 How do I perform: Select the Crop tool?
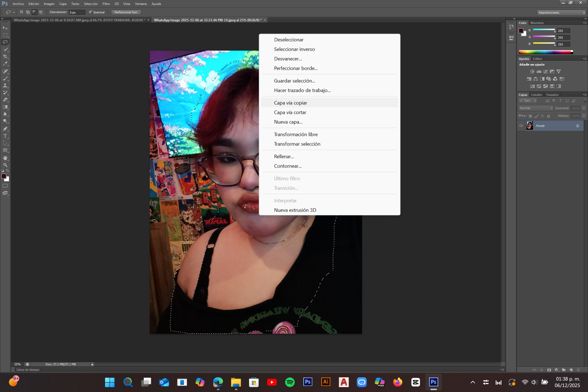pyautogui.click(x=5, y=57)
